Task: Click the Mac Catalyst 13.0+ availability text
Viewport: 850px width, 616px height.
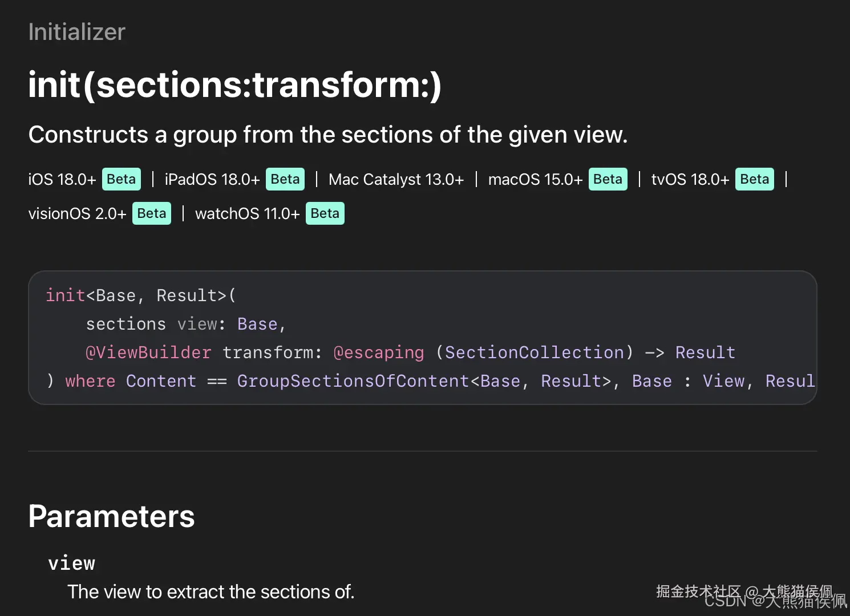Action: pos(396,179)
